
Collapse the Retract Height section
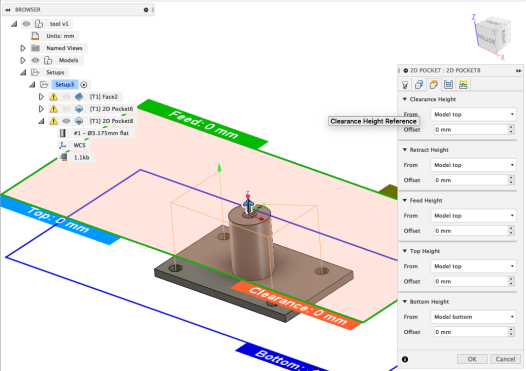(x=405, y=150)
